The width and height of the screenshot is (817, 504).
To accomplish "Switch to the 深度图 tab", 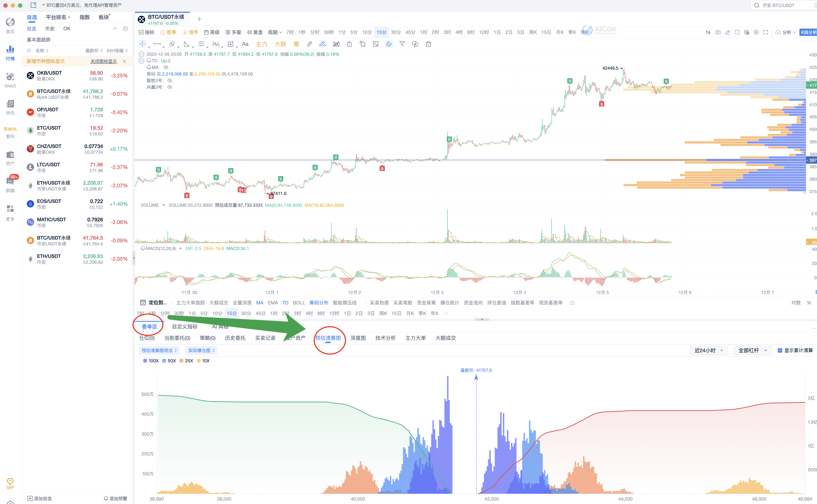I will [x=358, y=338].
